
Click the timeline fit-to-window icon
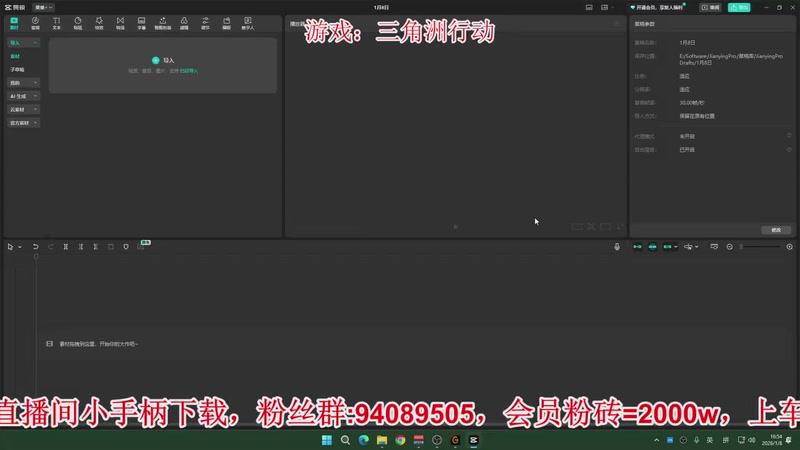coord(714,247)
